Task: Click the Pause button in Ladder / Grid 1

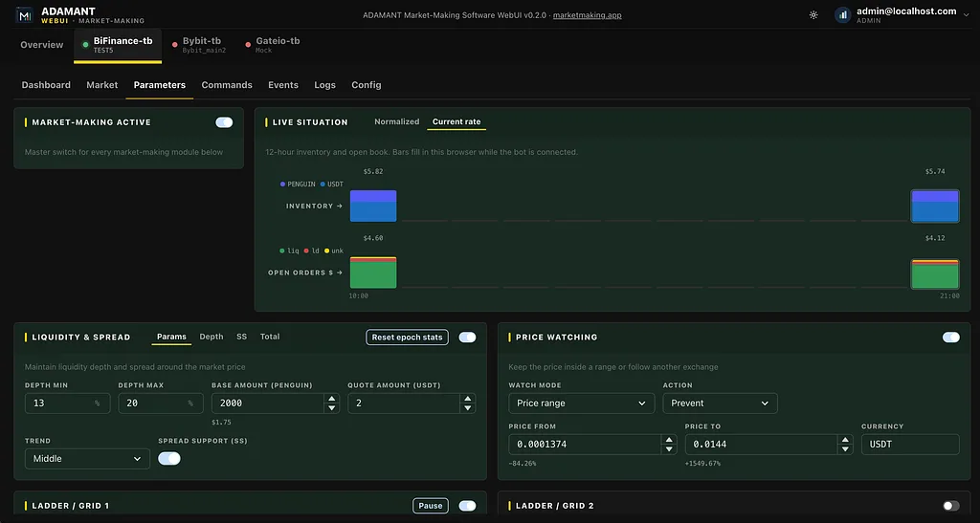Action: coord(430,506)
